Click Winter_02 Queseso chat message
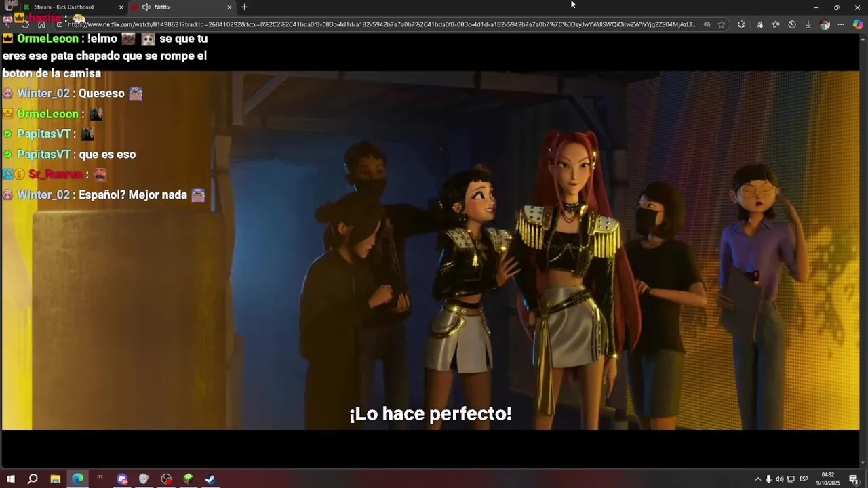Image resolution: width=868 pixels, height=488 pixels. (73, 94)
